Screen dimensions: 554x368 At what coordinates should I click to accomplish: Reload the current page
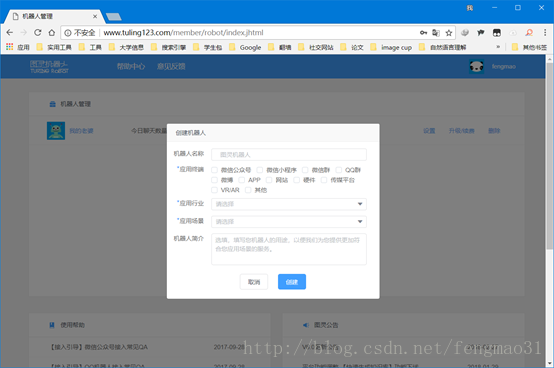(x=37, y=32)
